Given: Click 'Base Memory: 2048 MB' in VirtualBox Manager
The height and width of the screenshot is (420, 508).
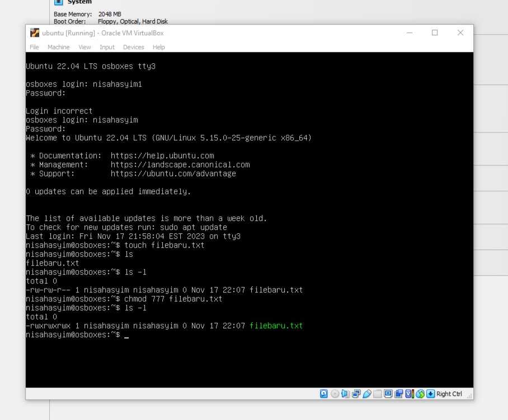Looking at the screenshot, I should click(x=87, y=14).
